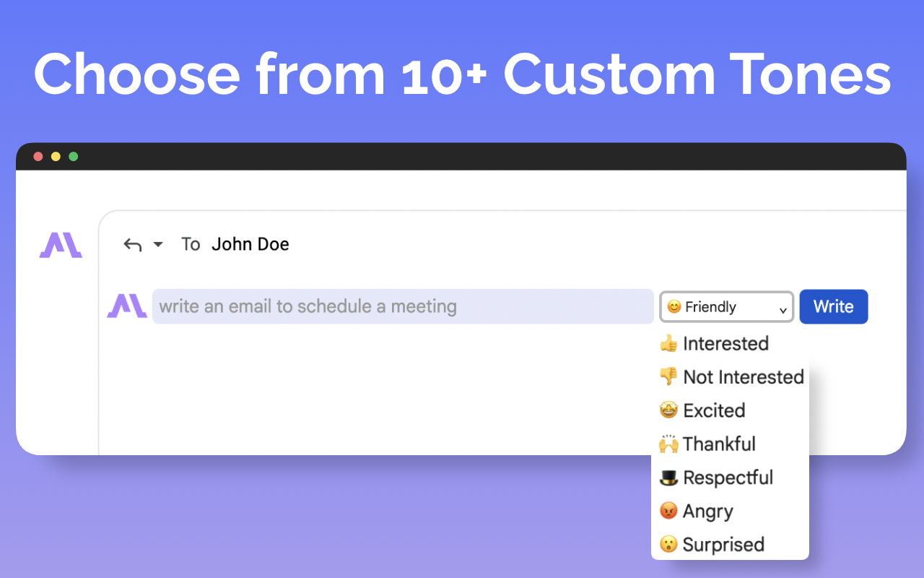Select the Interested tone option

714,343
